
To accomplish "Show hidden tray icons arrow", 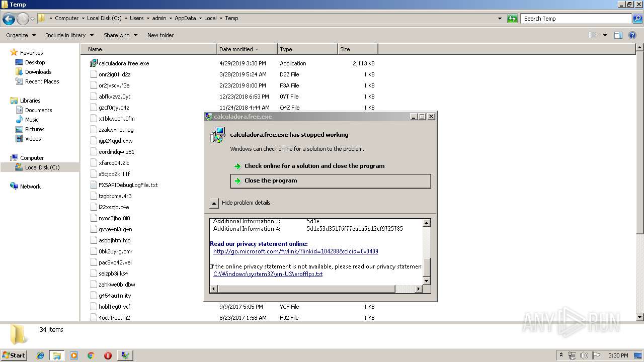I will pos(561,355).
